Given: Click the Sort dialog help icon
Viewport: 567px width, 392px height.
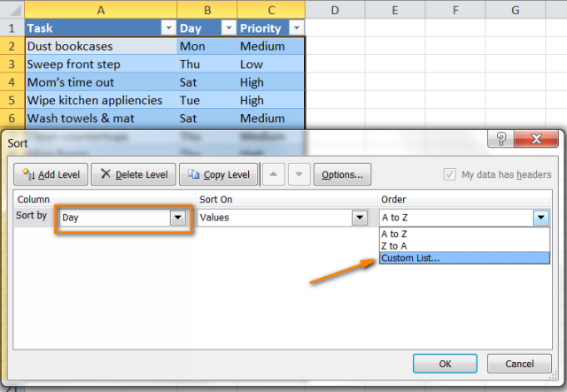Looking at the screenshot, I should click(501, 140).
